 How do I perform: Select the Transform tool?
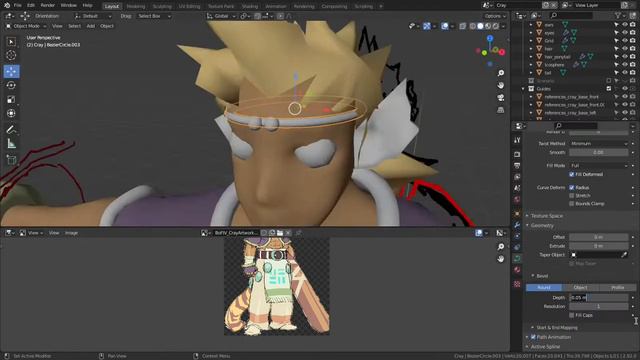pyautogui.click(x=11, y=113)
